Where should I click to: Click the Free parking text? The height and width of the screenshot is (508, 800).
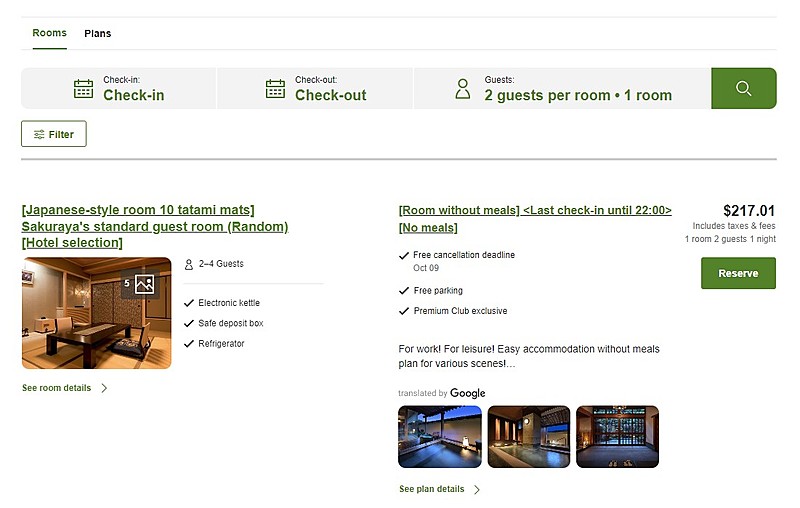pos(438,291)
